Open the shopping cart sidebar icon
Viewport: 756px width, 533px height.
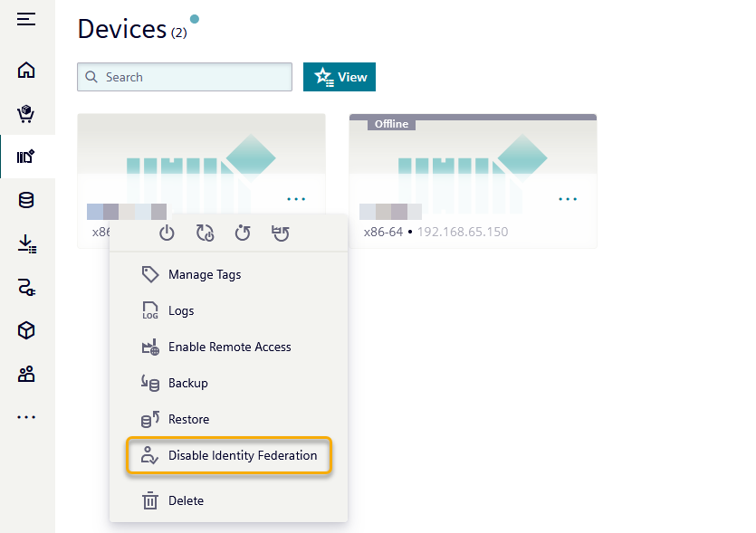click(26, 114)
